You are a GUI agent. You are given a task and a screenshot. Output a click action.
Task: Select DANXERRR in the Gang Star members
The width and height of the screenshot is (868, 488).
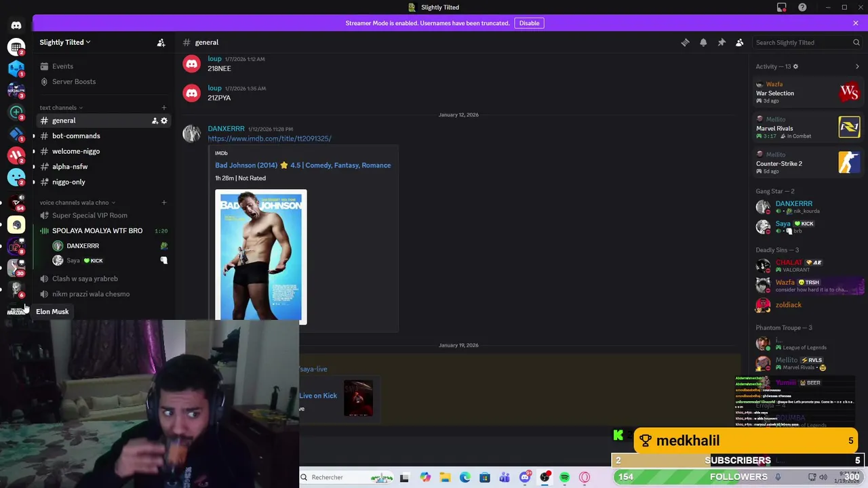point(808,207)
